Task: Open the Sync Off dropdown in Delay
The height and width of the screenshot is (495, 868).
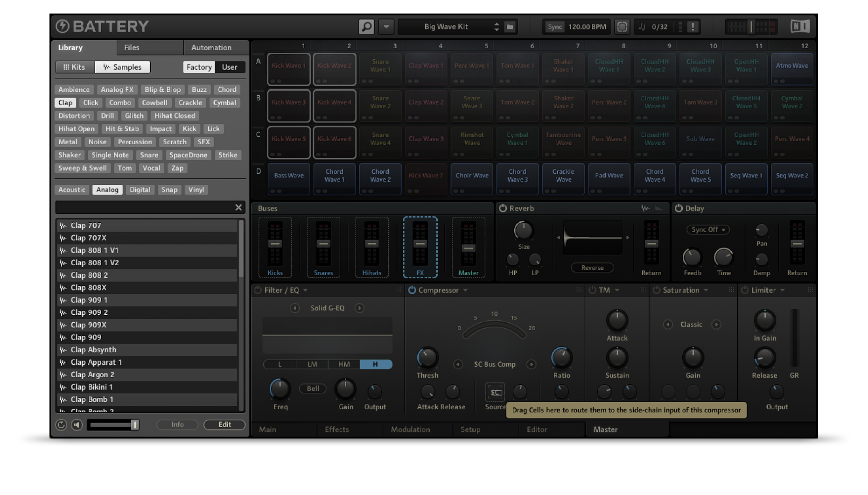Action: pyautogui.click(x=708, y=230)
